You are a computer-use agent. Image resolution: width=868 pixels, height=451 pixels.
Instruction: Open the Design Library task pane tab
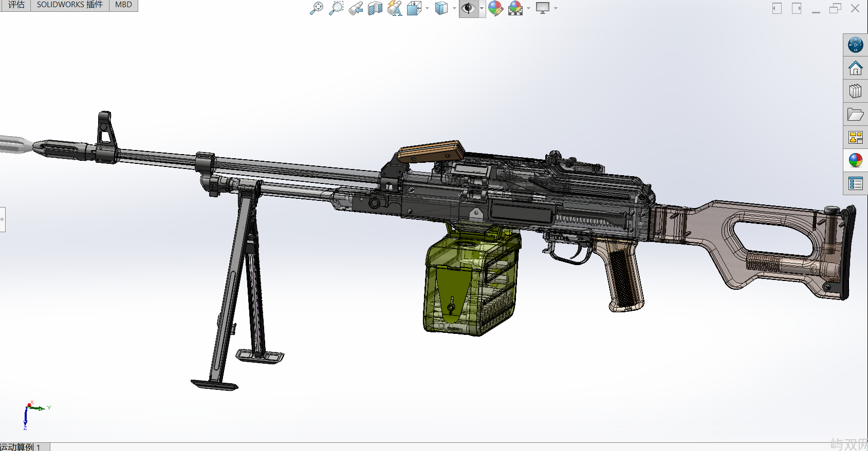coord(856,91)
